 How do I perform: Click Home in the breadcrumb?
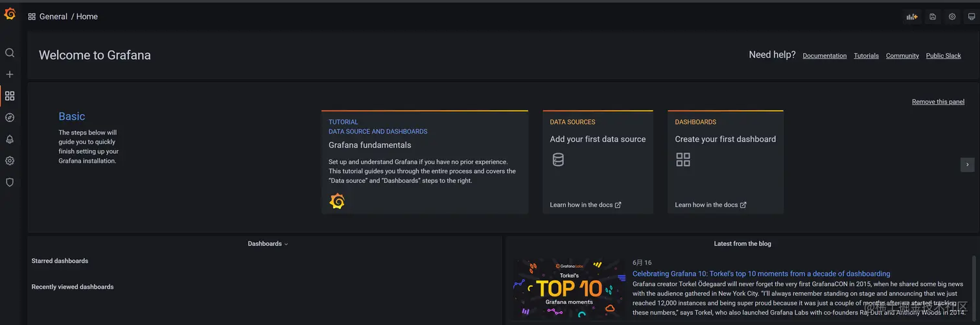(x=87, y=17)
